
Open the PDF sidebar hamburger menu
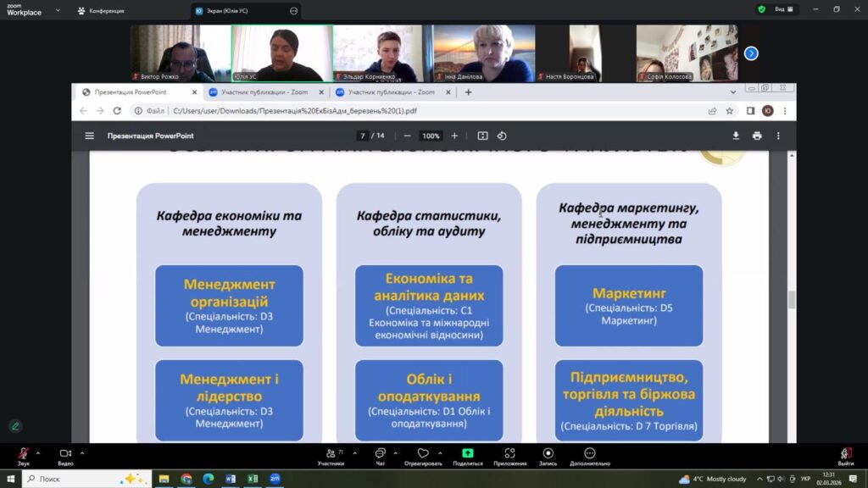(x=89, y=136)
